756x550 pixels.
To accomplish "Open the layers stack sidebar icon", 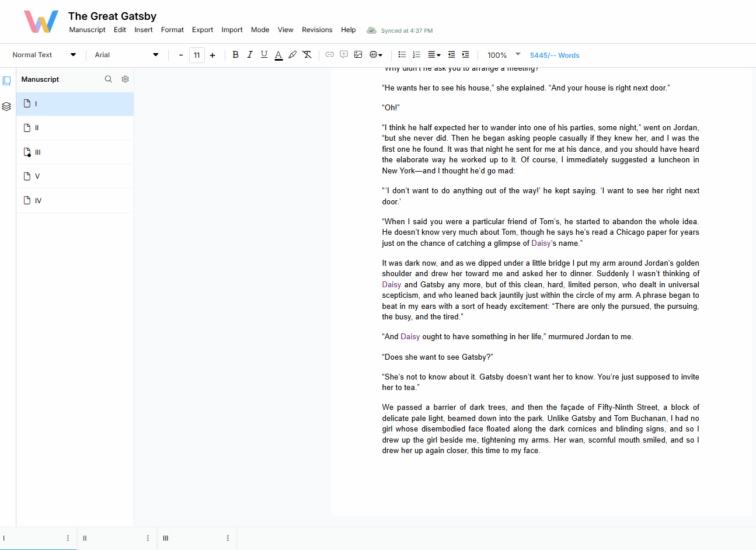I will point(6,106).
